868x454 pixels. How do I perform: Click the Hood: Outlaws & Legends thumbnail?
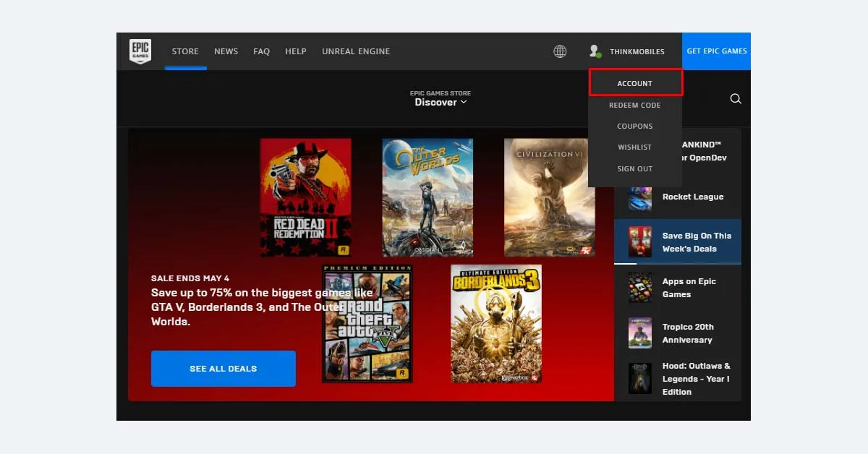pos(639,379)
